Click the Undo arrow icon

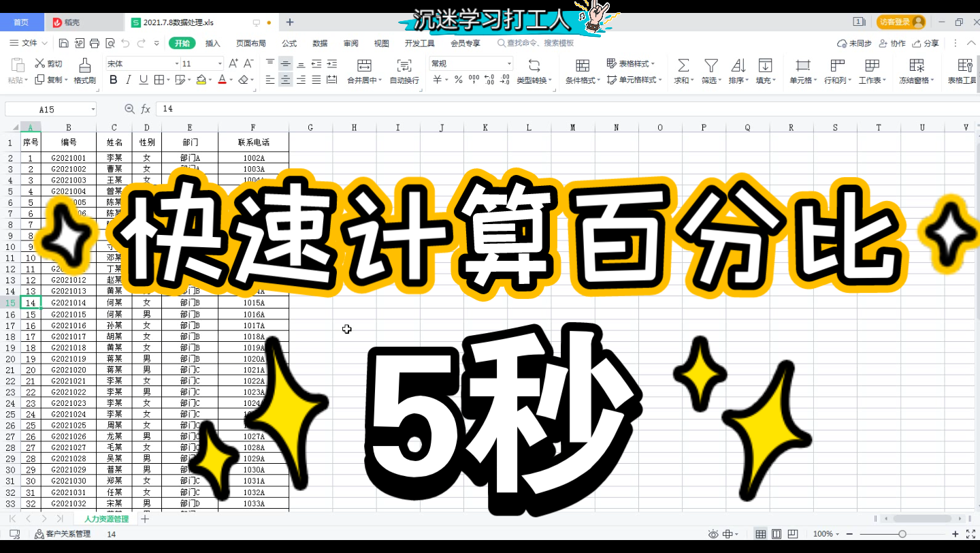125,43
